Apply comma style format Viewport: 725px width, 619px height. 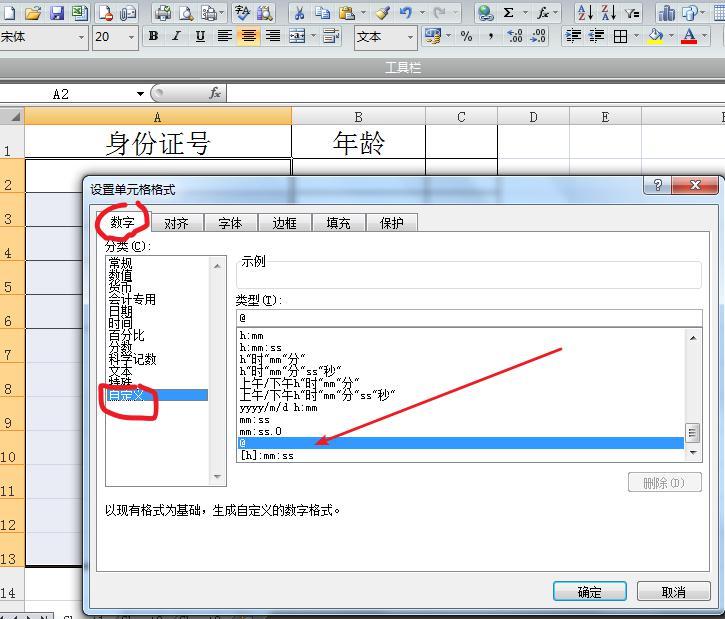[x=490, y=36]
